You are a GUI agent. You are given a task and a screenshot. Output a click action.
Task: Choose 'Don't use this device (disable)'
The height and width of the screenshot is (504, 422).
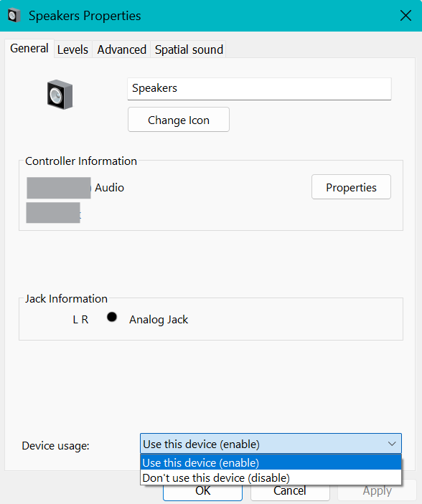click(x=271, y=477)
